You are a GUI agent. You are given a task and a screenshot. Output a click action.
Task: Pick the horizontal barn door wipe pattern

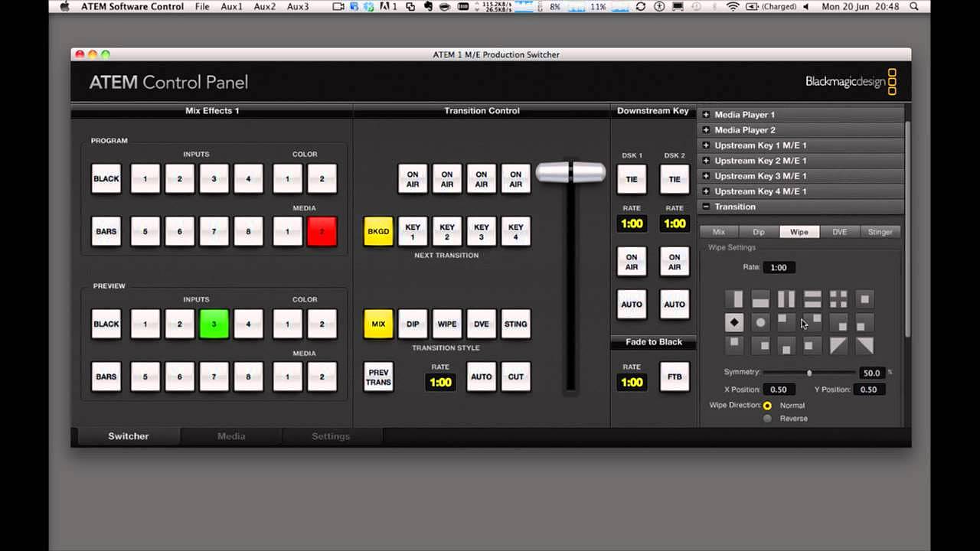[812, 299]
